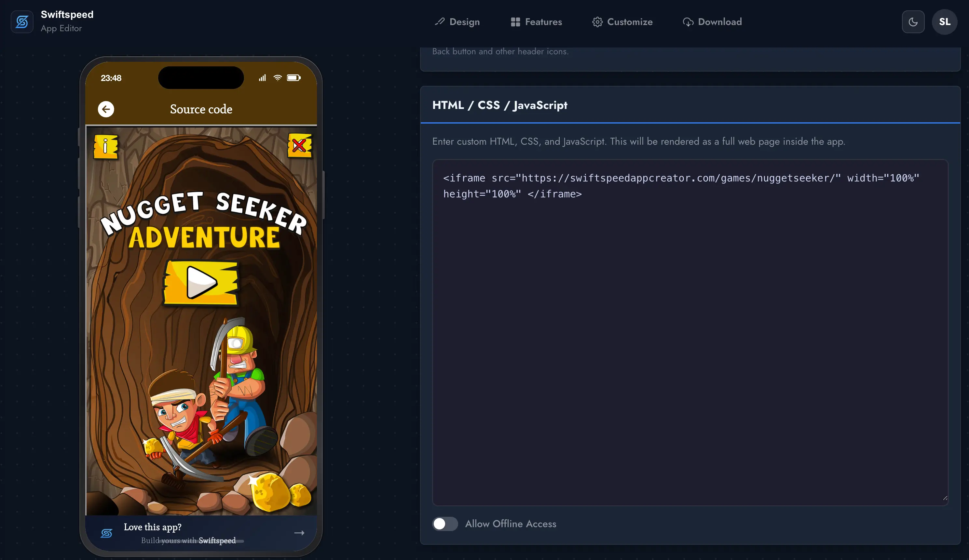Click the Customize gear icon

[x=597, y=22]
